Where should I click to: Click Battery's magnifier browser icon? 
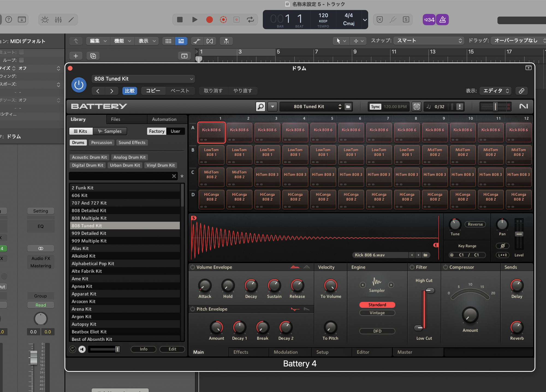260,106
